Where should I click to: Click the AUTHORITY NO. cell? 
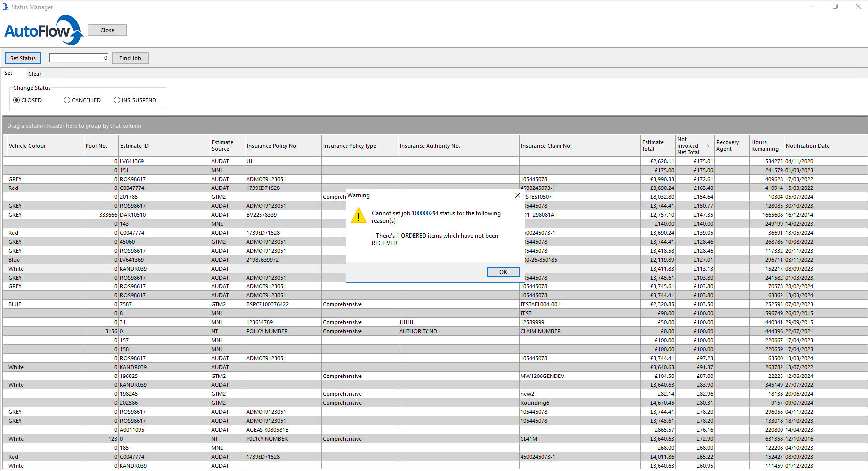[458, 331]
